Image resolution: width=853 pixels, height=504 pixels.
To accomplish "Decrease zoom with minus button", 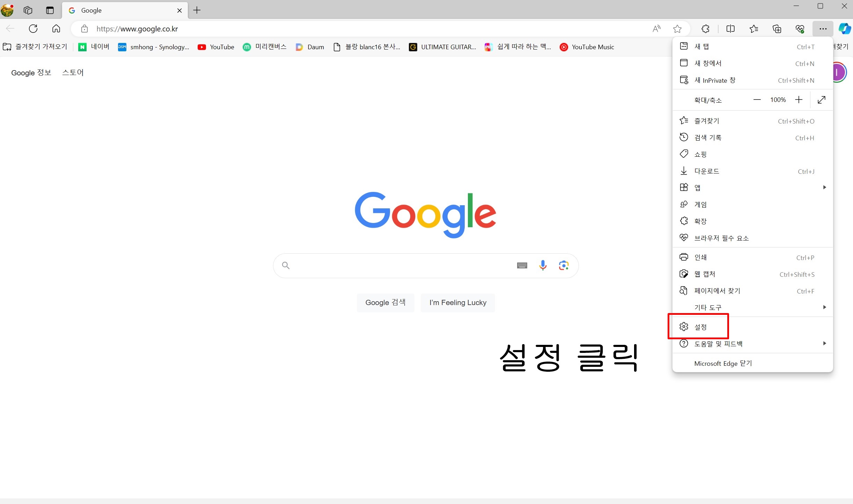I will click(757, 100).
